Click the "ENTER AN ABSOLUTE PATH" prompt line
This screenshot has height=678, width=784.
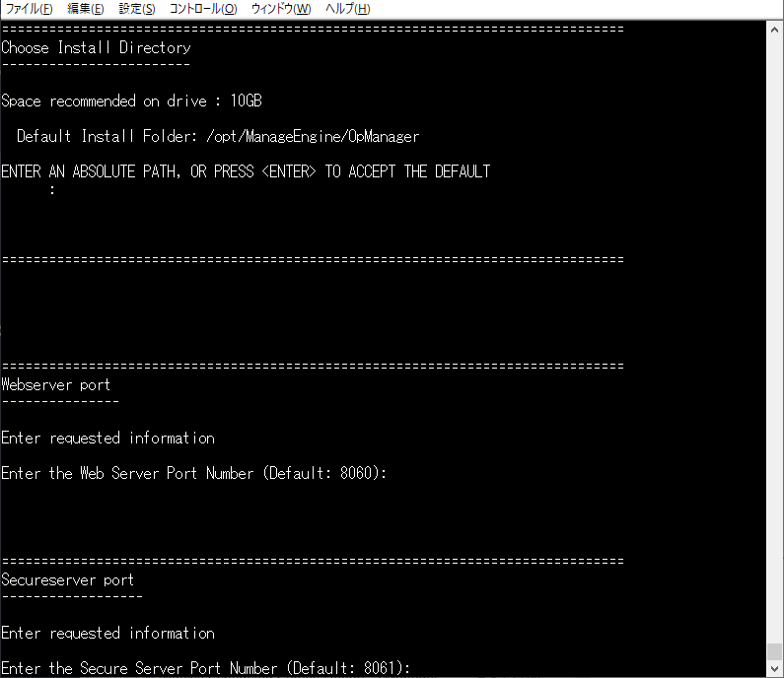(x=246, y=171)
